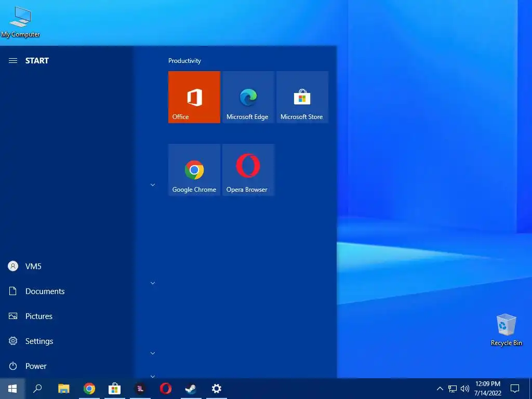Open Settings in Start menu sidebar
The image size is (532, 399).
pyautogui.click(x=66, y=341)
